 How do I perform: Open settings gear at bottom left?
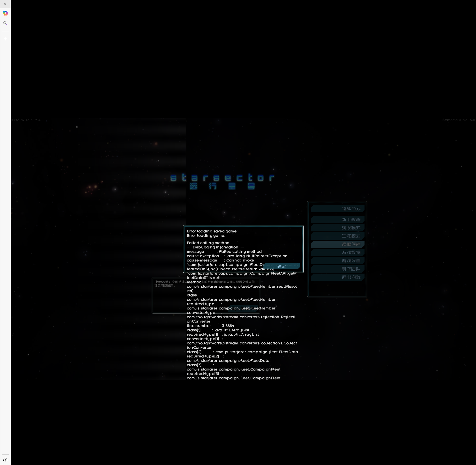pyautogui.click(x=5, y=460)
